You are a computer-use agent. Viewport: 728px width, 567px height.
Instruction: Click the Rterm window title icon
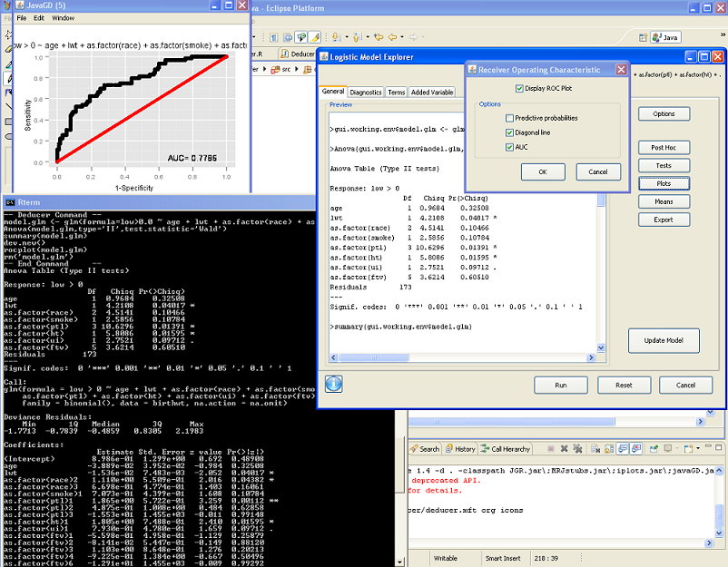(x=9, y=202)
